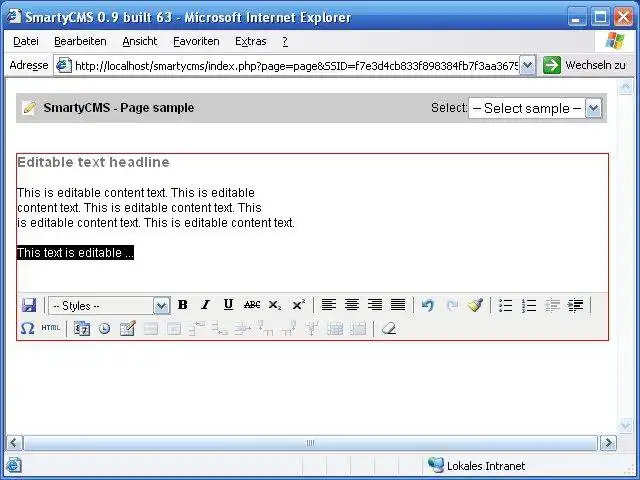Insert table row after
The height and width of the screenshot is (480, 640).
tap(220, 328)
